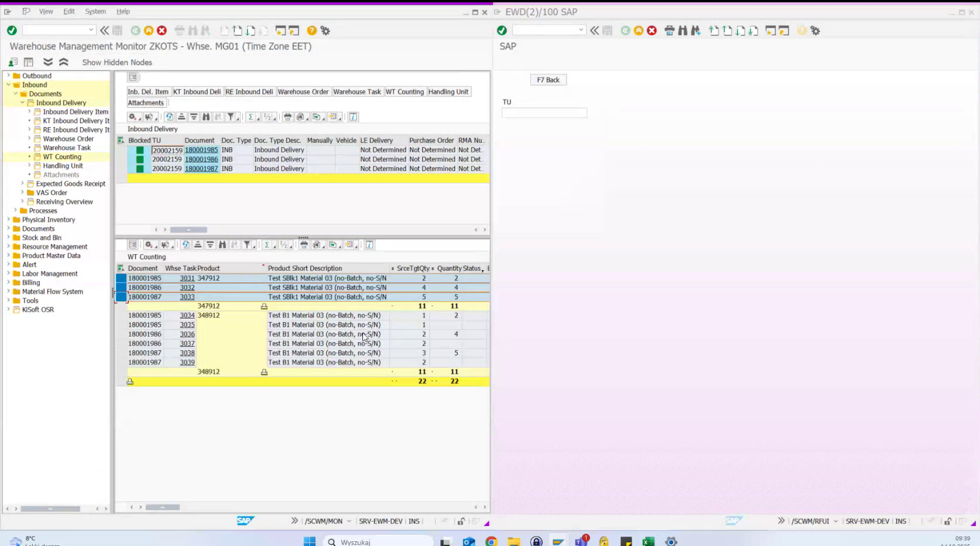Image resolution: width=980 pixels, height=546 pixels.
Task: Open the layout settings icon in WT Counting toolbar
Action: 150,245
